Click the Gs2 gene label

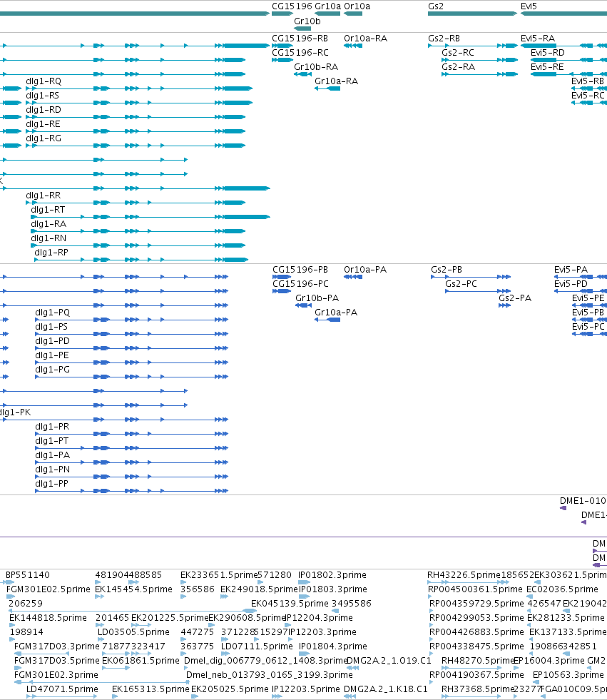436,6
